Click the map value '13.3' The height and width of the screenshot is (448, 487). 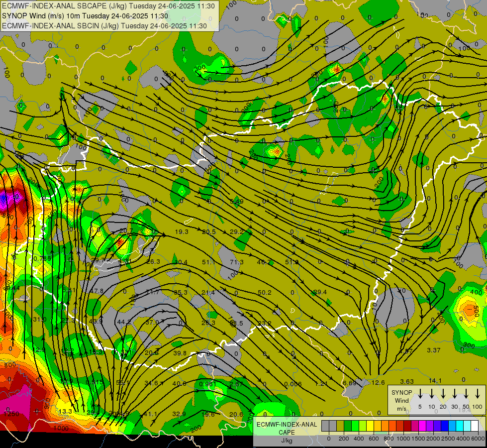coord(65,411)
